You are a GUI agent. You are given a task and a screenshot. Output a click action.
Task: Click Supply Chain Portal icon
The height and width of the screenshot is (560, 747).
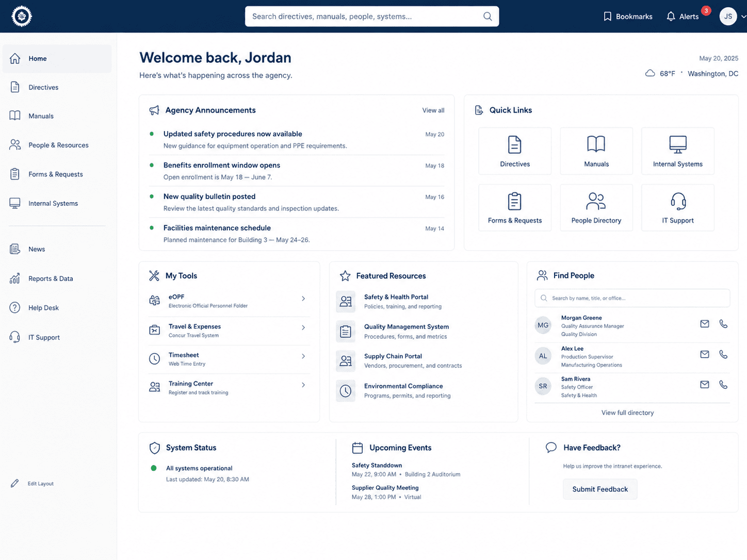tap(346, 361)
